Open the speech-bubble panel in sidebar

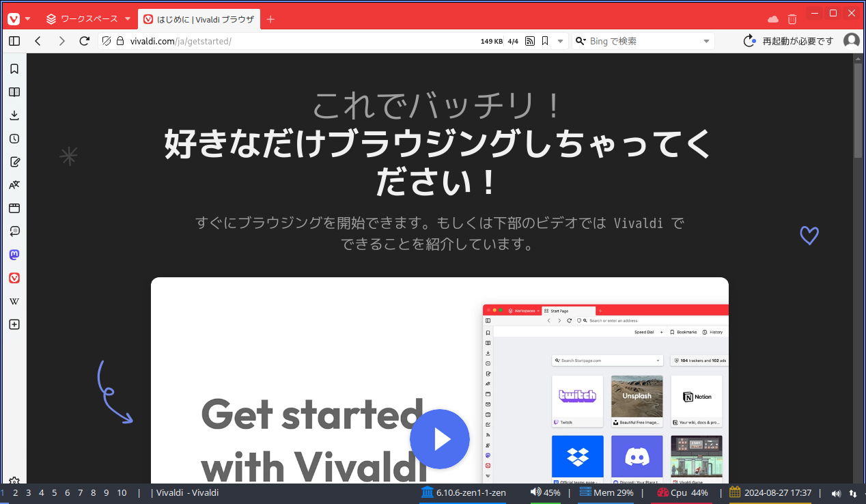[14, 232]
